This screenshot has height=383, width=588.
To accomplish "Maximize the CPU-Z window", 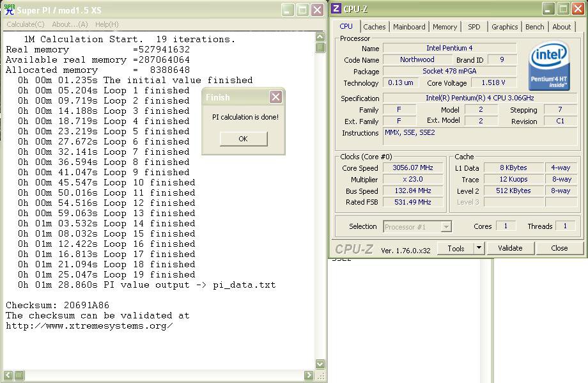I will (562, 9).
